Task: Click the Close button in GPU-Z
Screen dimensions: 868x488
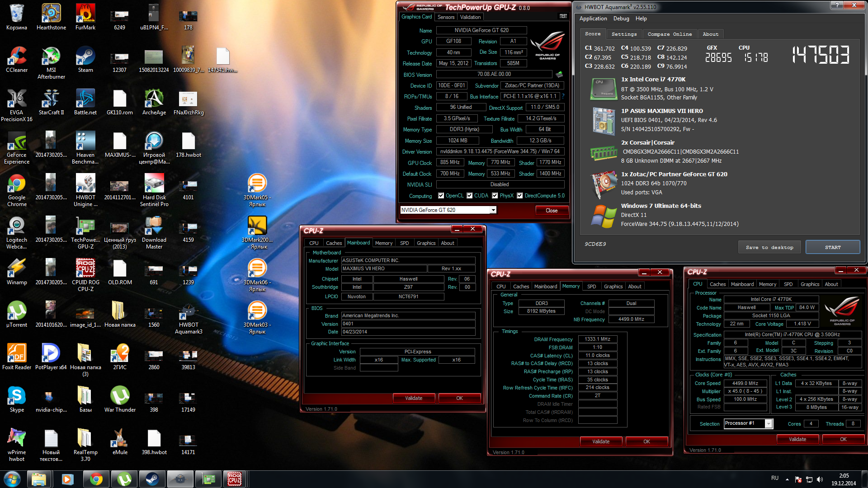Action: tap(552, 211)
